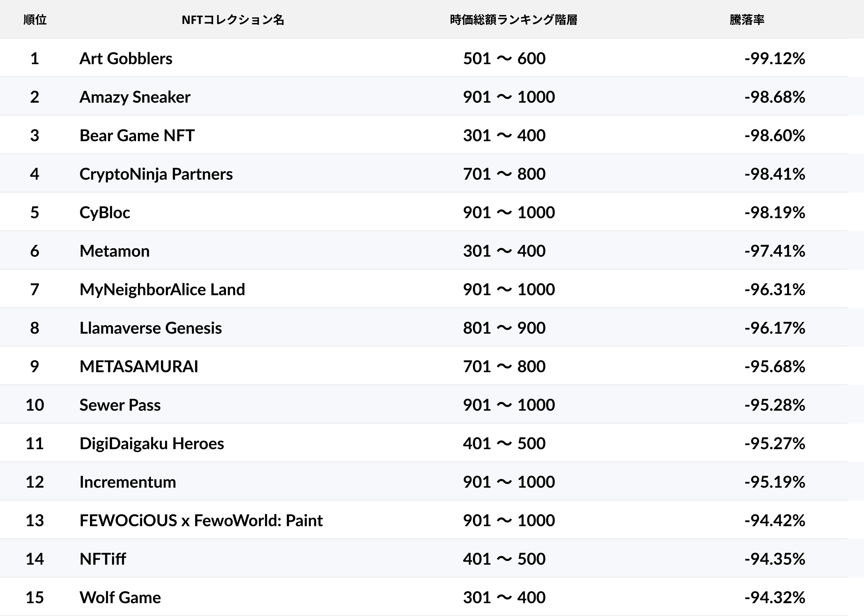Click the NFTiff collection name
Image resolution: width=864 pixels, height=616 pixels.
coord(103,559)
